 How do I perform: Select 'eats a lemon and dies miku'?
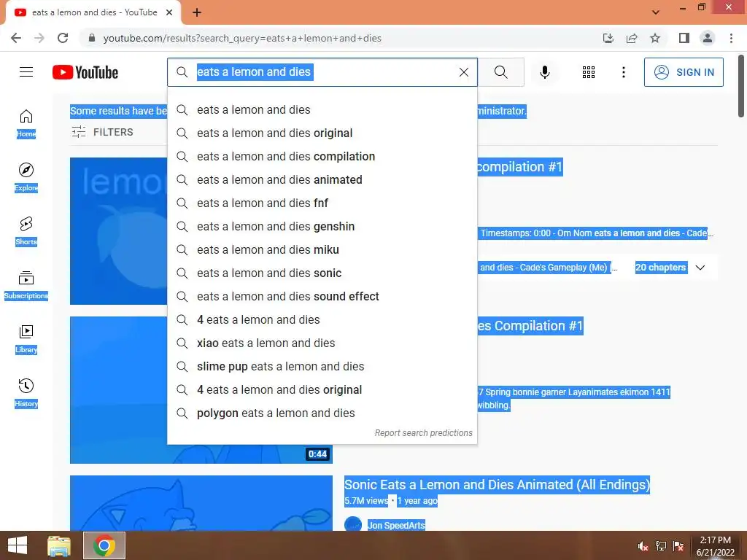(322, 249)
